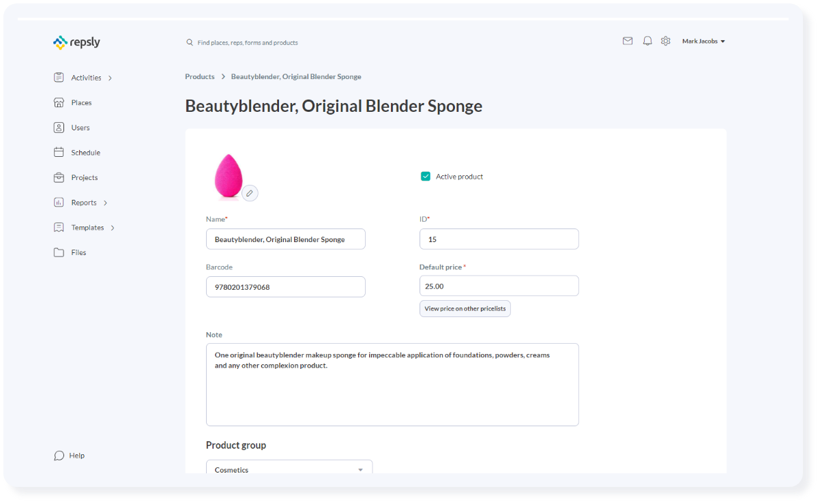Click the ID input field
Image resolution: width=820 pixels, height=504 pixels.
point(499,239)
